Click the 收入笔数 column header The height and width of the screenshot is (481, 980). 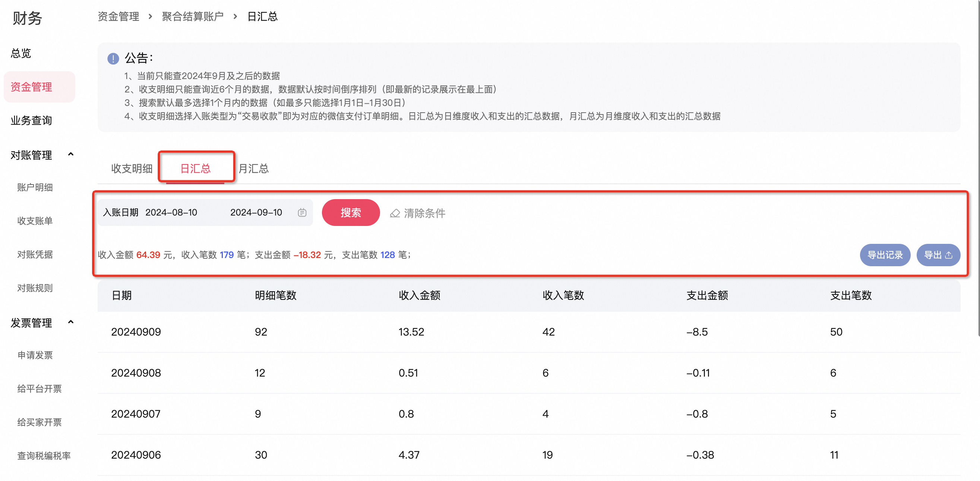click(x=563, y=295)
